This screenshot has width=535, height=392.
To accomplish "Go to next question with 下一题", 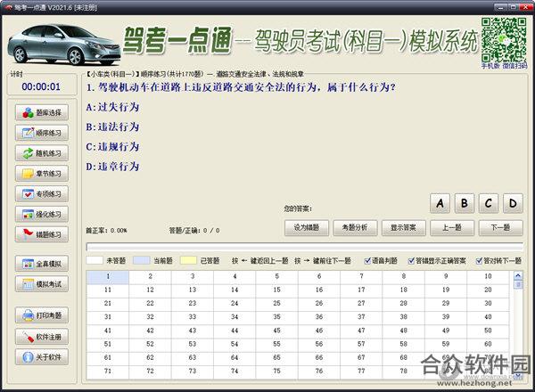I will click(x=500, y=228).
